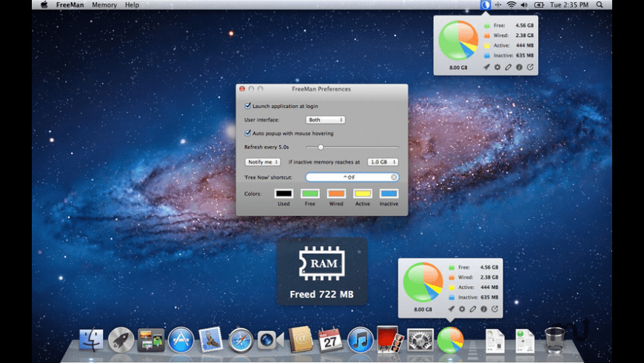
Task: Click FreeMan pie chart dock icon
Action: [x=450, y=340]
